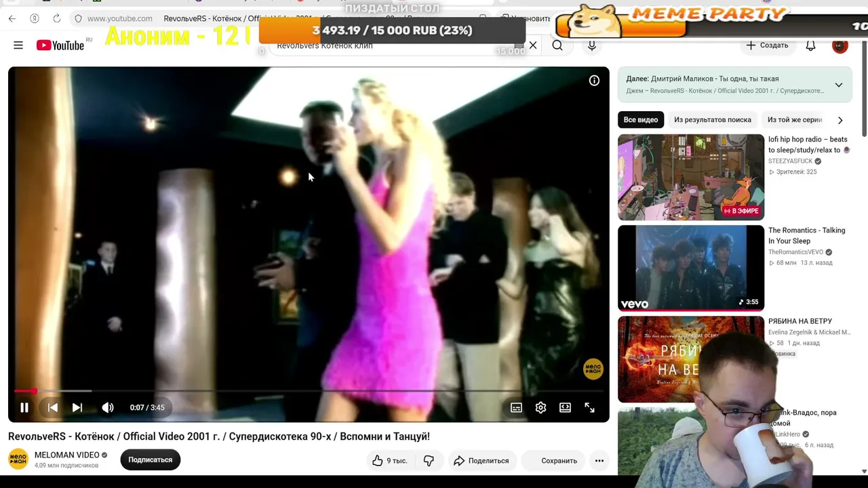Click the www.youtube.com address text
This screenshot has width=868, height=488.
click(x=120, y=18)
